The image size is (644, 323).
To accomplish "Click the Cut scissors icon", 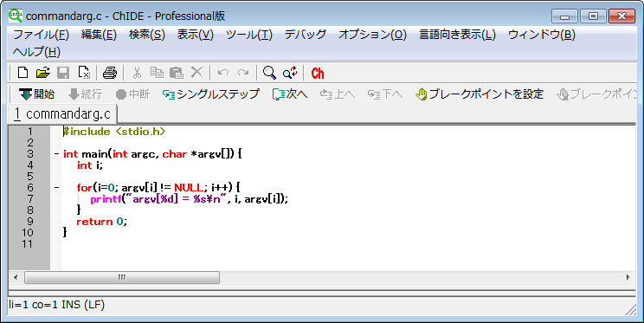I will 137,73.
